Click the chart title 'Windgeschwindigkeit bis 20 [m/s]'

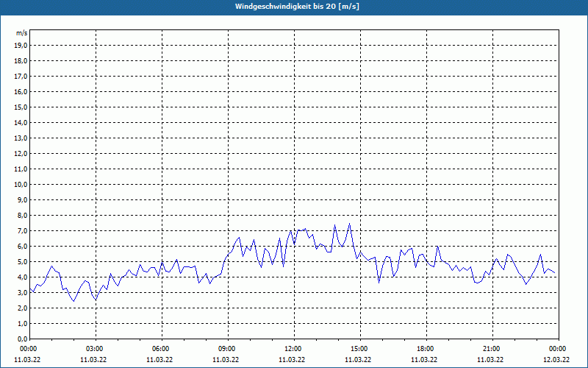pos(297,7)
